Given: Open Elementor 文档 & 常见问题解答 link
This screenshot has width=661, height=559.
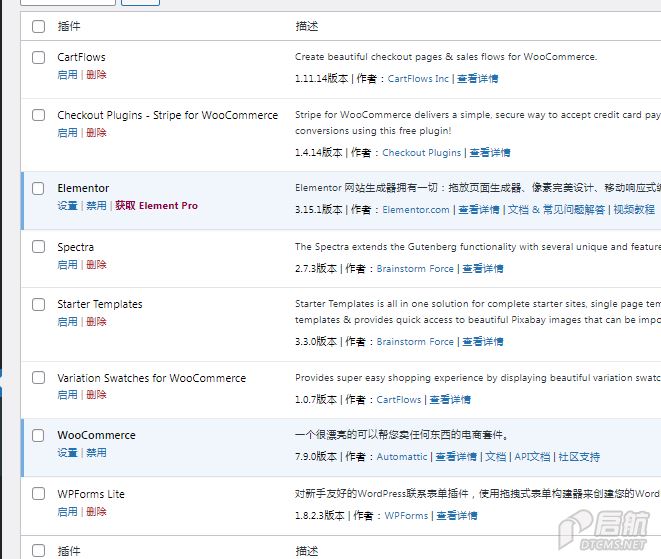Looking at the screenshot, I should pos(556,210).
